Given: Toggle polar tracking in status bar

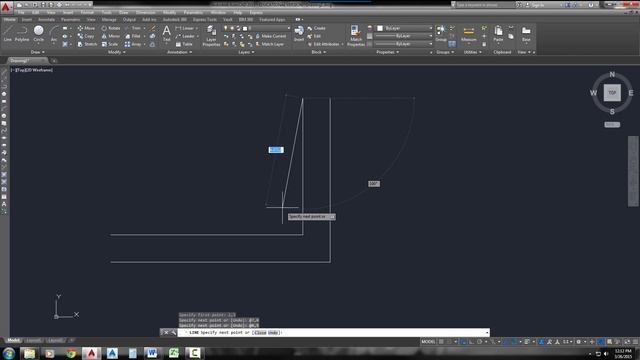Looking at the screenshot, I should point(480,342).
